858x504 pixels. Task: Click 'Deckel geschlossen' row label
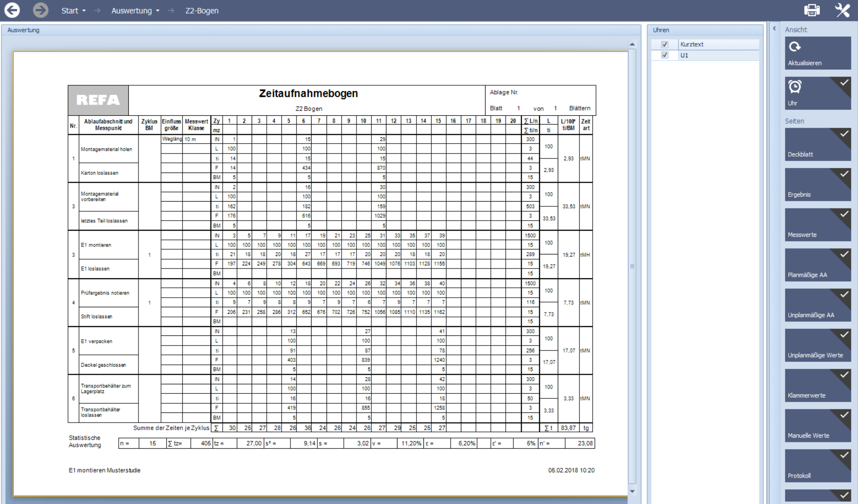(x=103, y=365)
